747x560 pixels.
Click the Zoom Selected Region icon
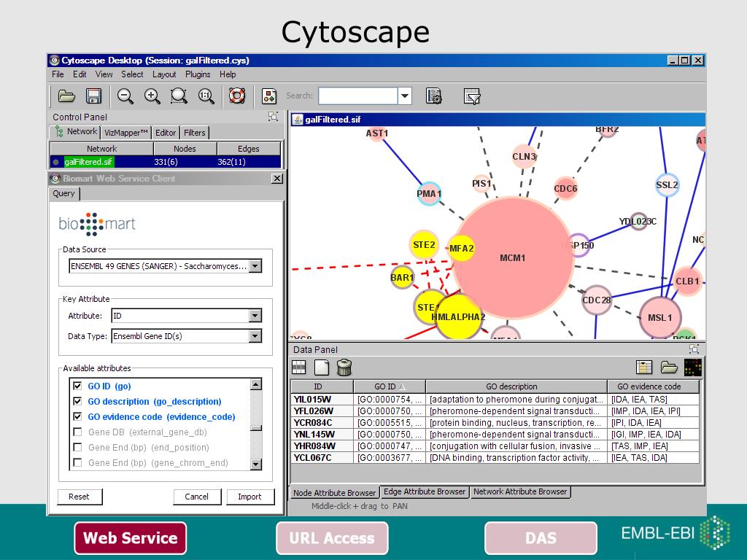point(179,96)
